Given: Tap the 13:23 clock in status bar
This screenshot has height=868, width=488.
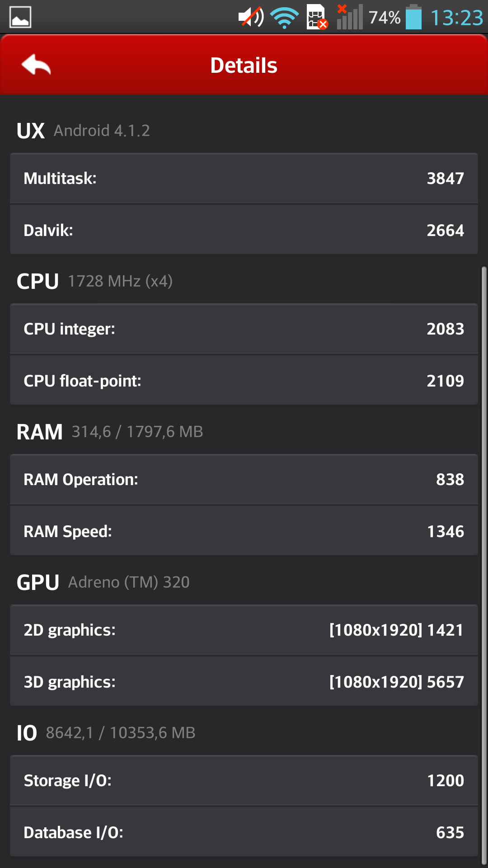Looking at the screenshot, I should (457, 18).
